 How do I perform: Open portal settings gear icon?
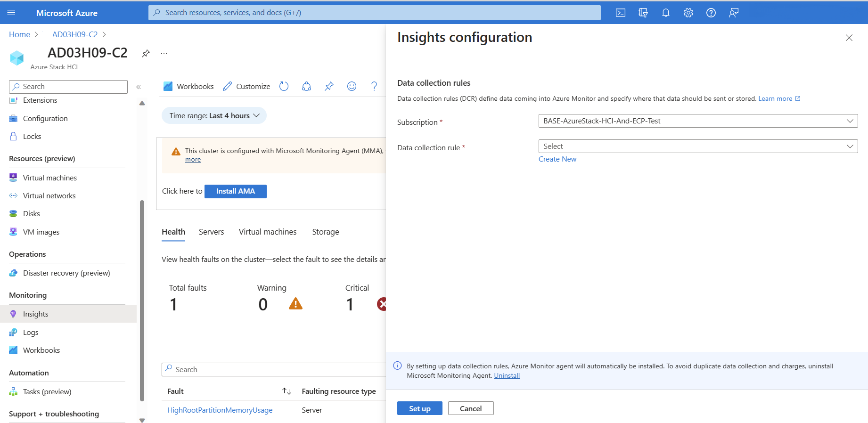click(688, 13)
